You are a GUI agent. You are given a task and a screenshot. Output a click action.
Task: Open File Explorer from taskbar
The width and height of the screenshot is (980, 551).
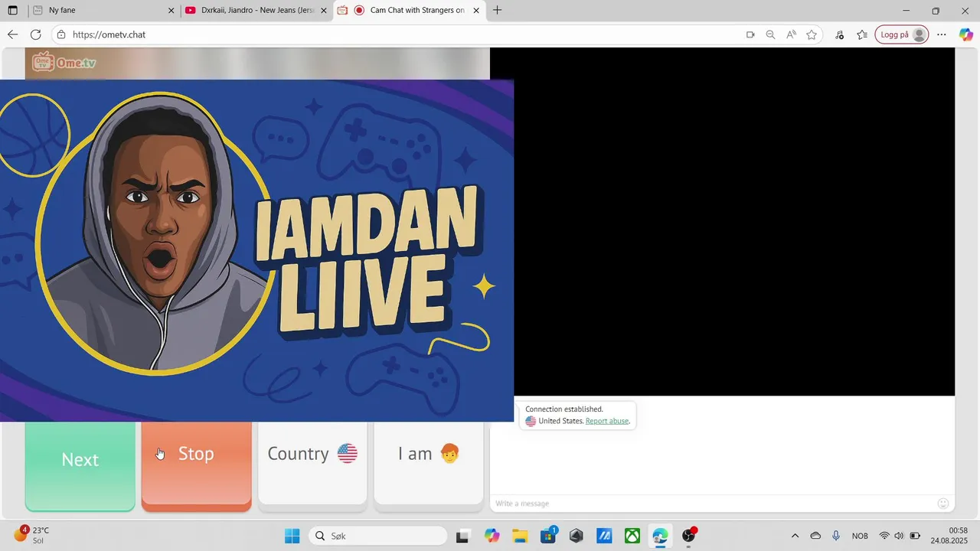click(x=520, y=536)
